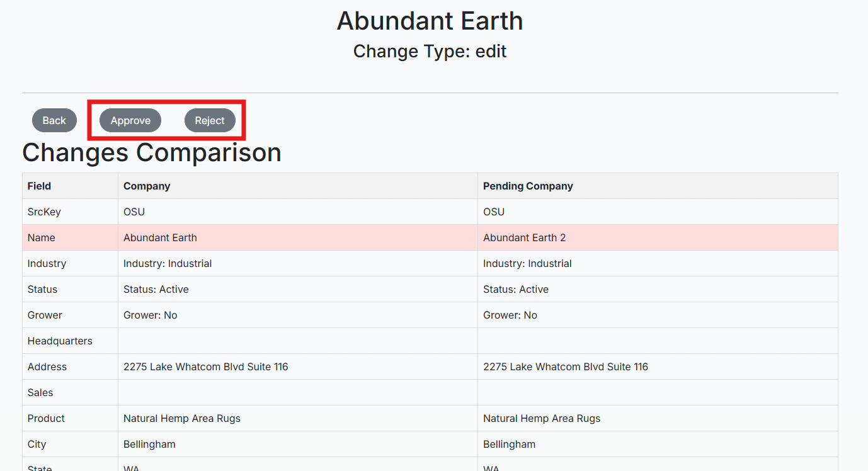Reject the pending company change
868x471 pixels.
pyautogui.click(x=210, y=120)
